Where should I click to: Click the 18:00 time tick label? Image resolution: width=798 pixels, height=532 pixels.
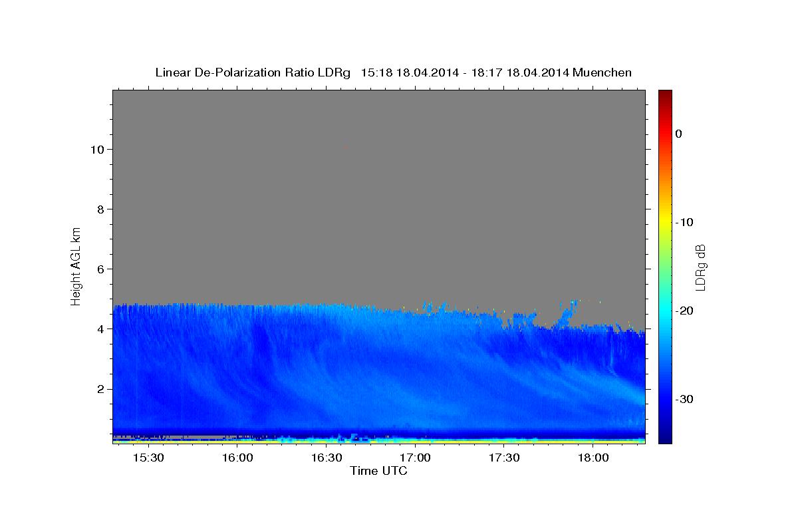(593, 458)
